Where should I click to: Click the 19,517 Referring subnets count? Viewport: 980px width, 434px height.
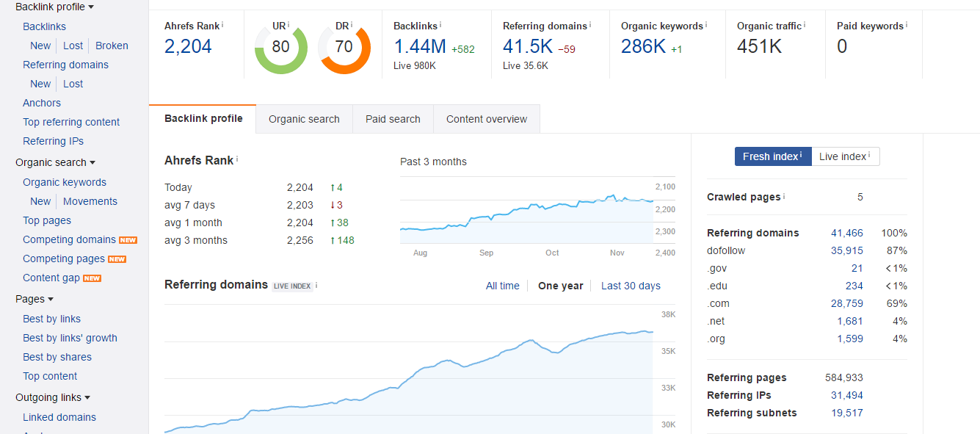tap(847, 413)
